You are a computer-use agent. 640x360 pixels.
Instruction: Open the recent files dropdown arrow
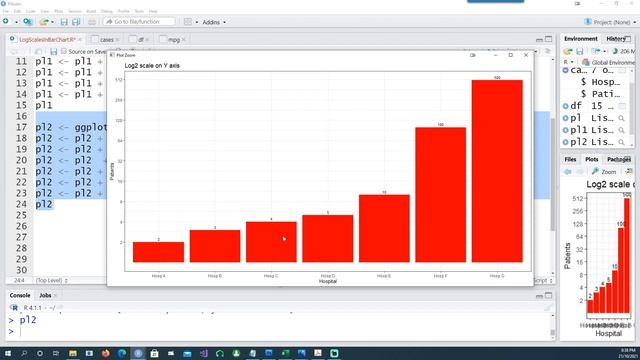pos(53,22)
